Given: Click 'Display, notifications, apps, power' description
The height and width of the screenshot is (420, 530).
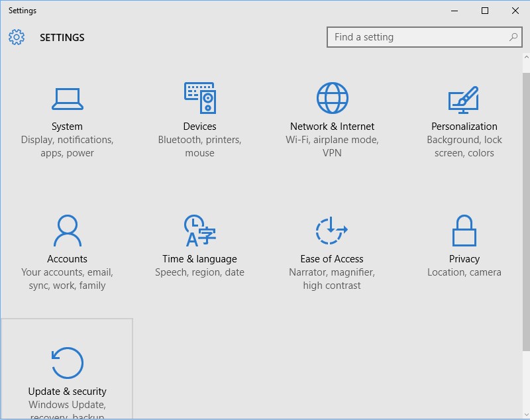Looking at the screenshot, I should coord(68,146).
